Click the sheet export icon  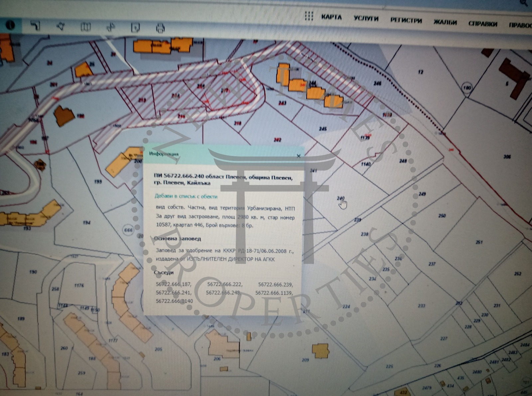[x=135, y=28]
